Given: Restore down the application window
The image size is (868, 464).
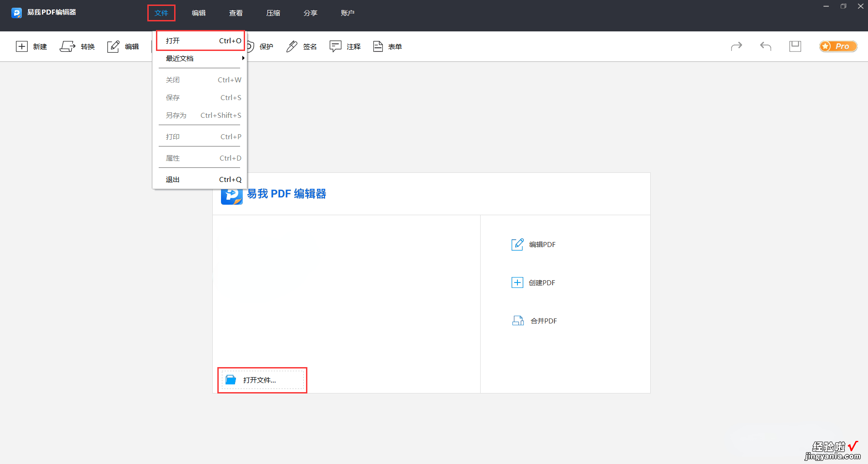Looking at the screenshot, I should [843, 6].
